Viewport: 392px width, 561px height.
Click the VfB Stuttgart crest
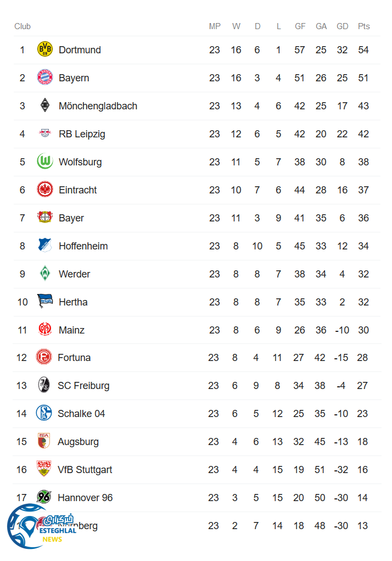(44, 470)
